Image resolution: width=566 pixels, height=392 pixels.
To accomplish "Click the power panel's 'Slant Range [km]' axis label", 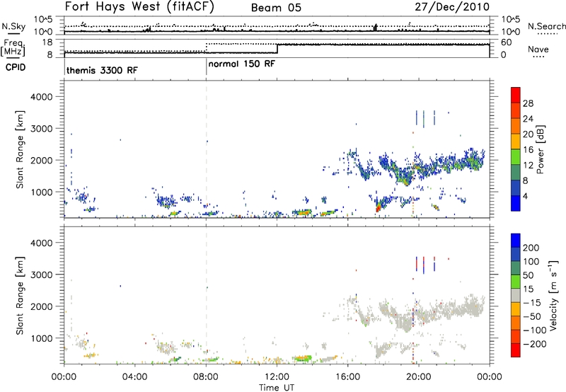I will [x=20, y=149].
